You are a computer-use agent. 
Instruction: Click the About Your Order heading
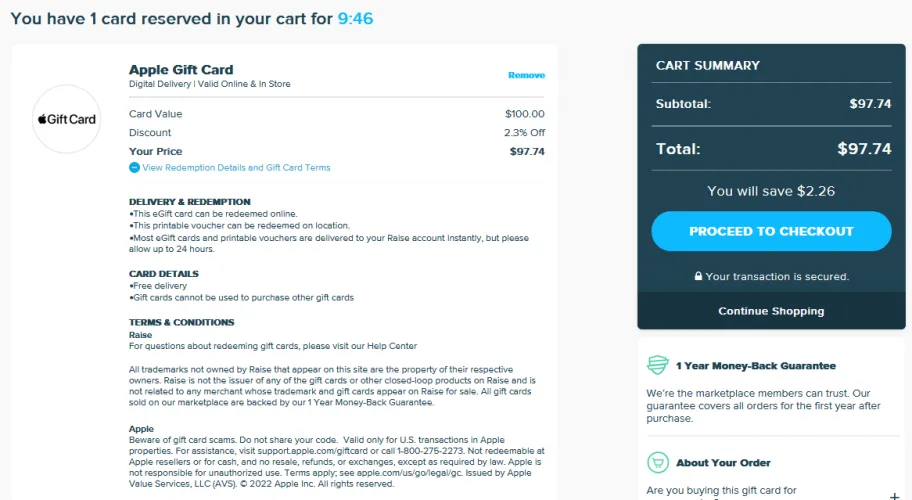723,463
